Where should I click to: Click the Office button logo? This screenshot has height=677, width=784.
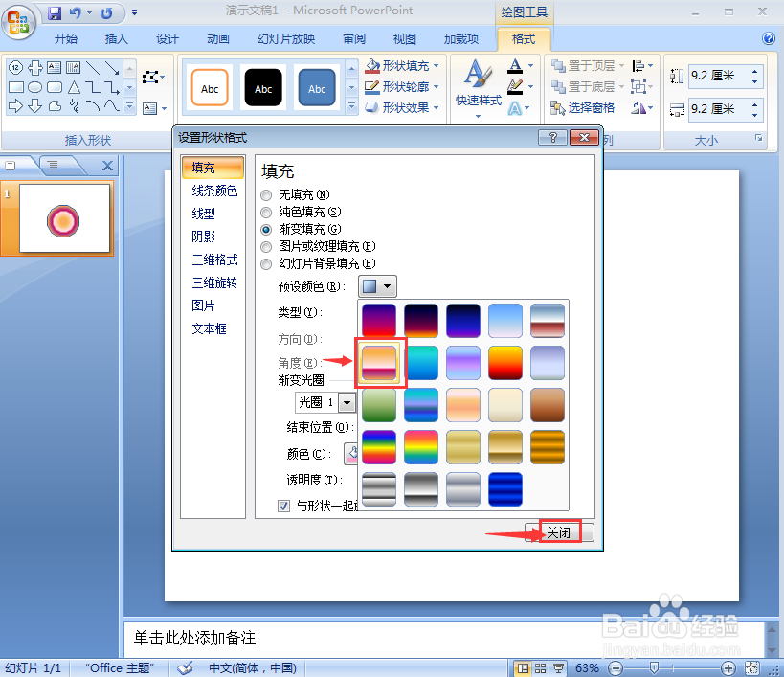click(18, 21)
